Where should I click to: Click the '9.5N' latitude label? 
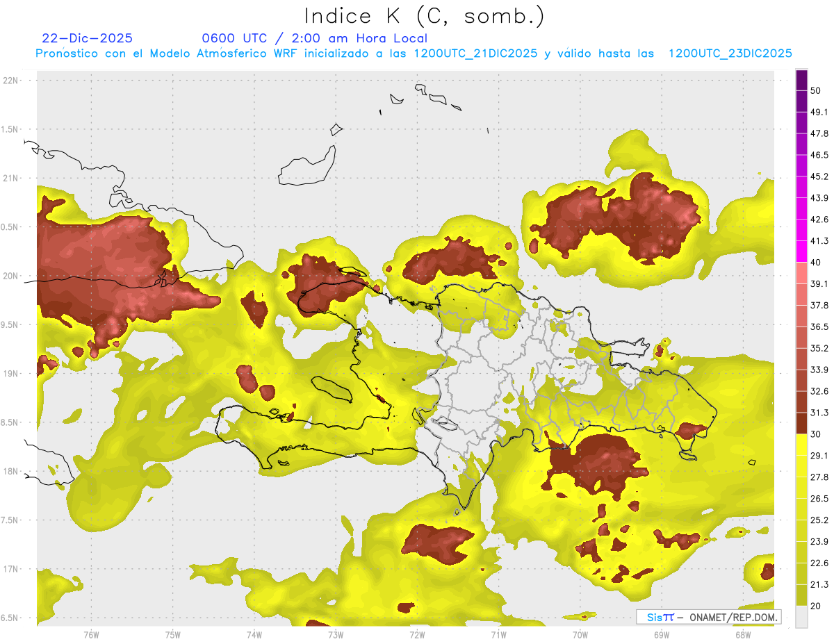(10, 324)
